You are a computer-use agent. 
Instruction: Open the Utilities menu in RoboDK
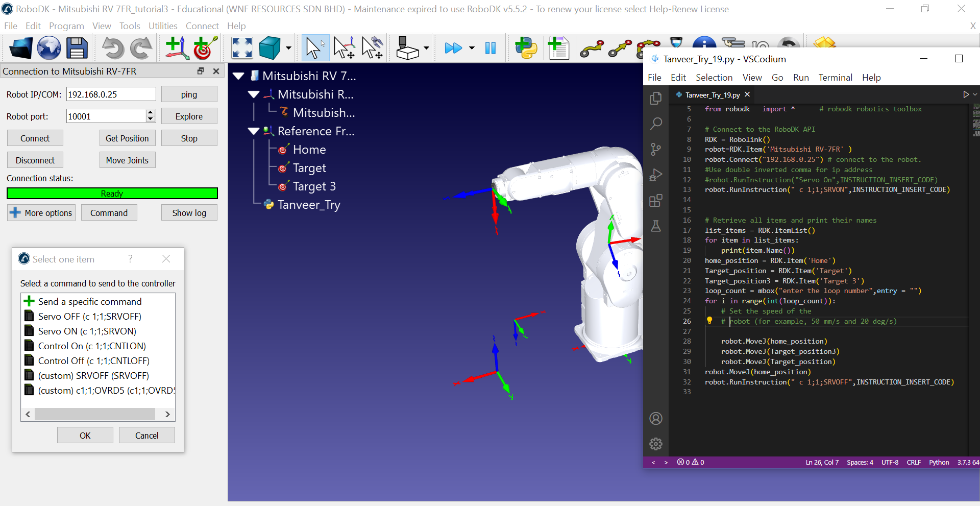click(163, 26)
